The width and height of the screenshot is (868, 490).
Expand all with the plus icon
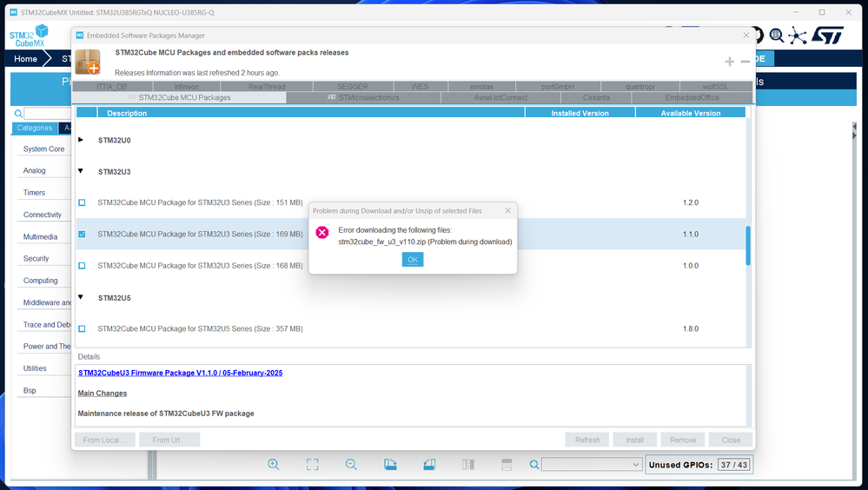coord(730,62)
